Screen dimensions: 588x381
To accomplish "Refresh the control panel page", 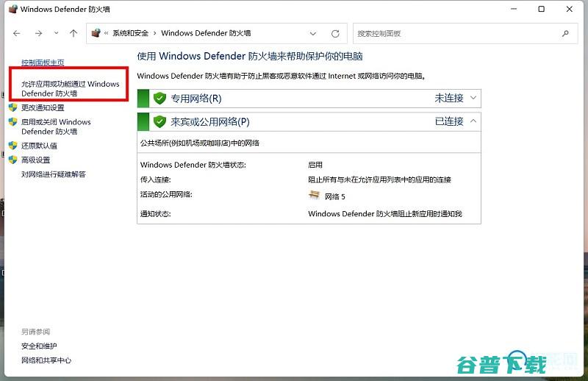I will coord(335,33).
